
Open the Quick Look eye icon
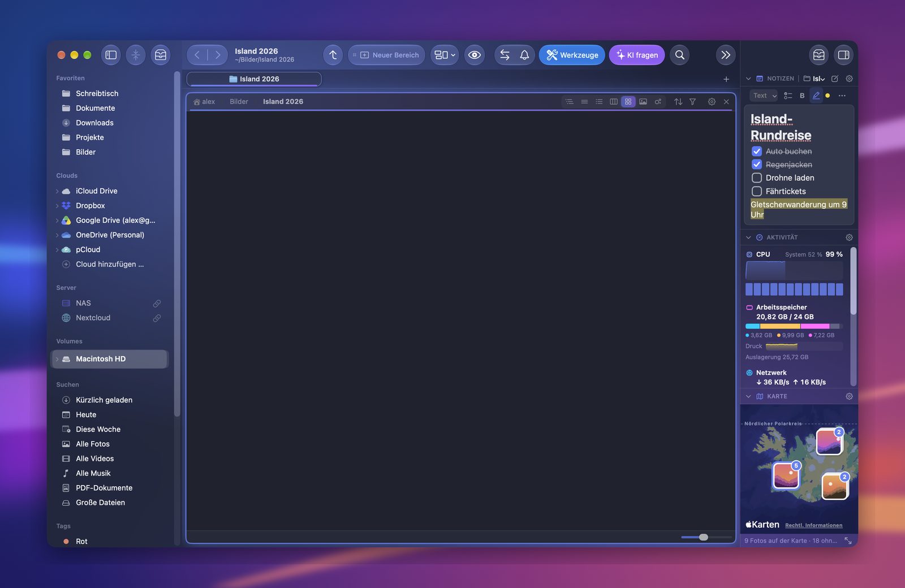[475, 55]
